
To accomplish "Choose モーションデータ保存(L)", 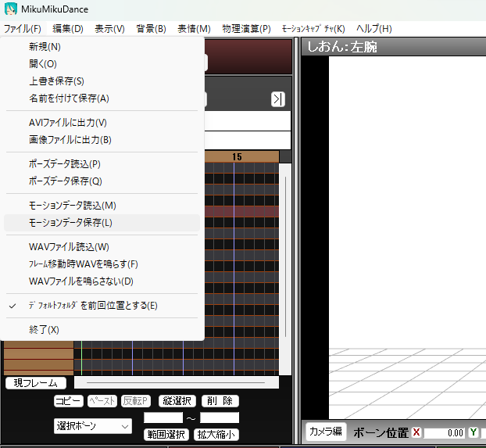I will 102,223.
